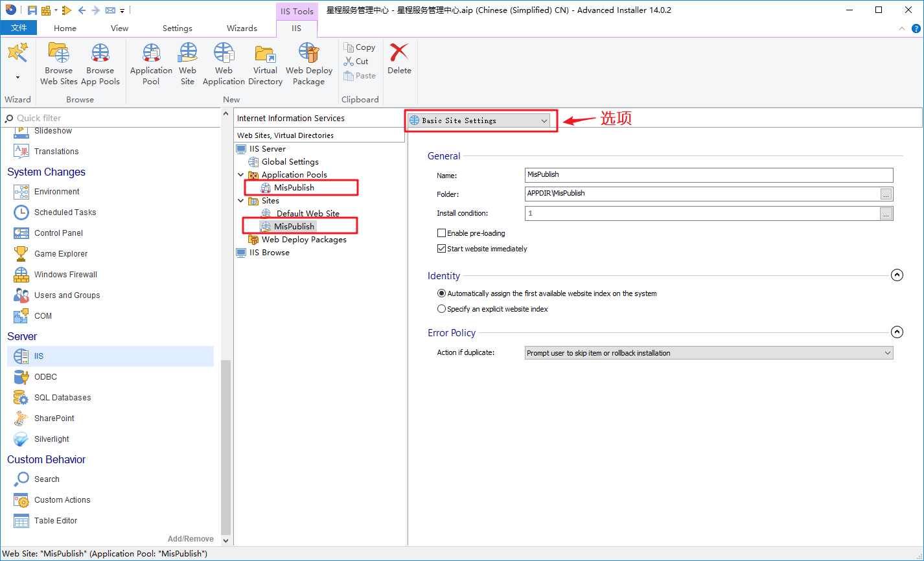Viewport: 924px width, 561px height.
Task: Open the Scheduled Tasks page
Action: point(55,212)
